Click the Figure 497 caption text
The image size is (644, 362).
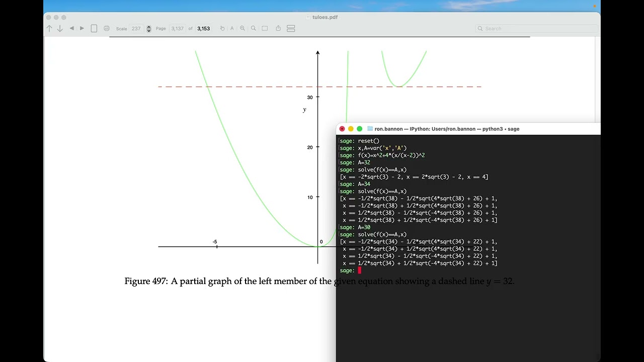point(319,282)
